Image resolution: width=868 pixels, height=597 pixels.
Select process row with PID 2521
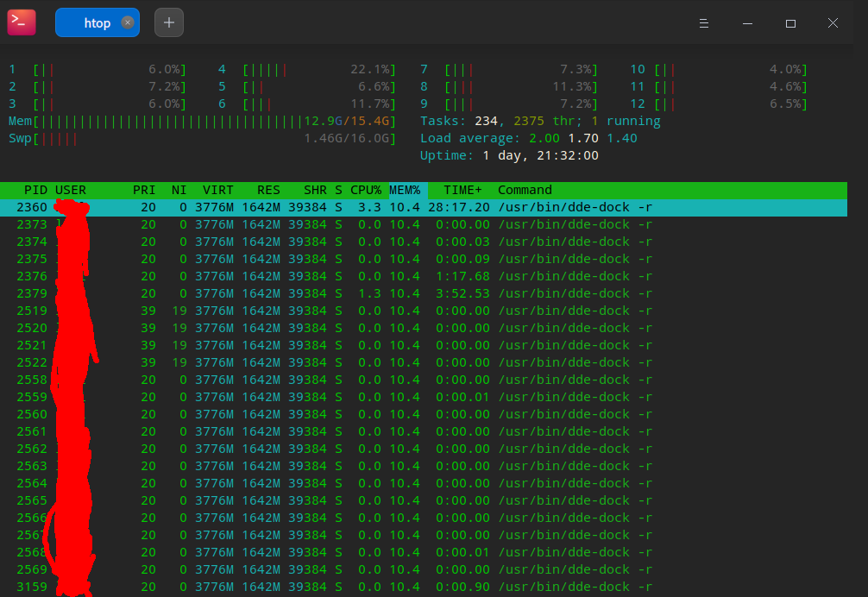(x=424, y=345)
